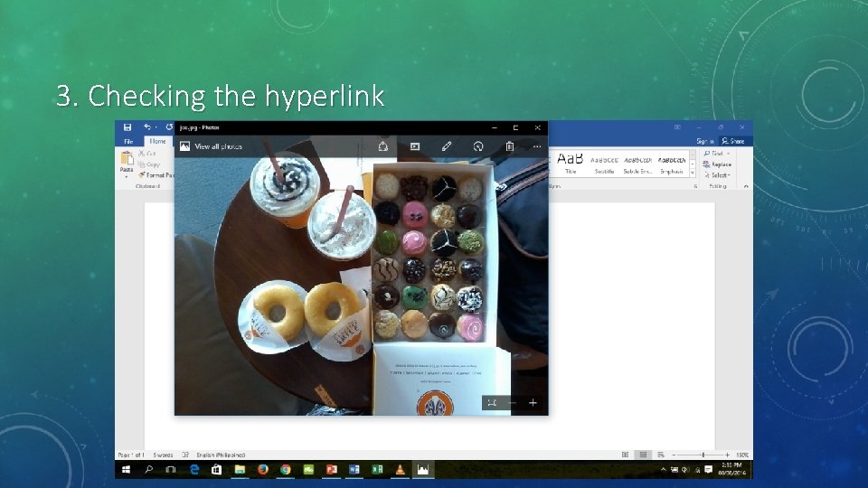Switch to Excel on the taskbar

(378, 470)
